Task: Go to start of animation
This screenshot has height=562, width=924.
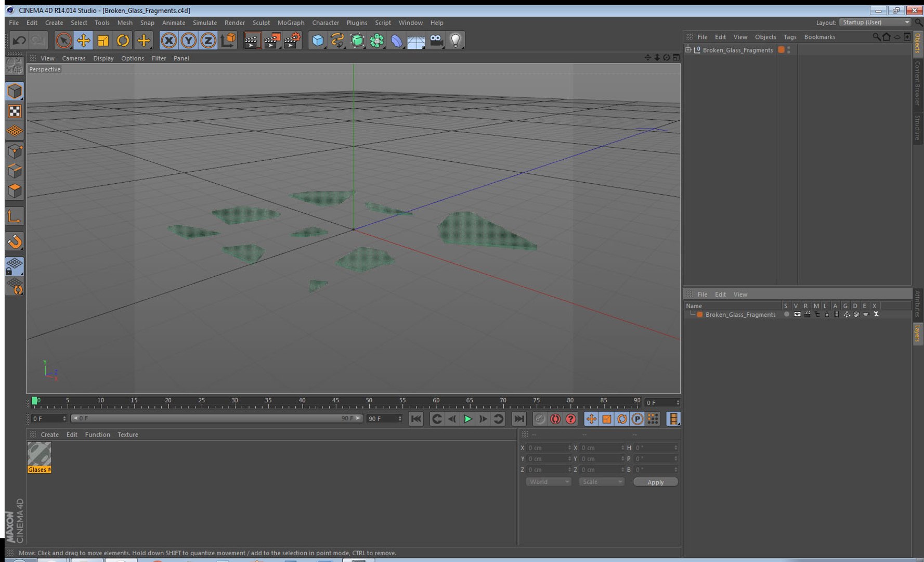Action: click(416, 419)
